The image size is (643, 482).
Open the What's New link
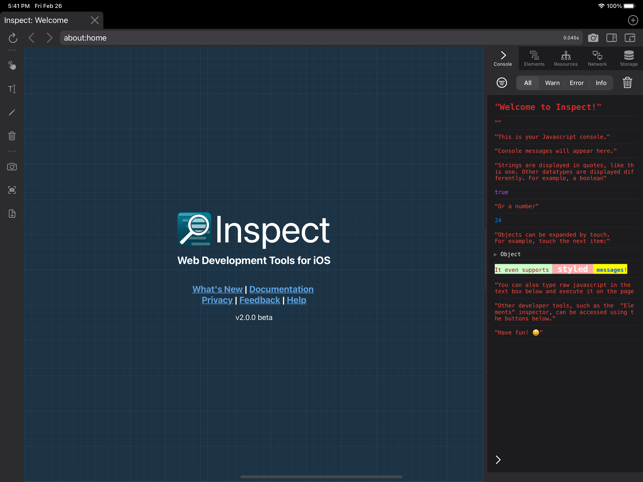tap(217, 289)
